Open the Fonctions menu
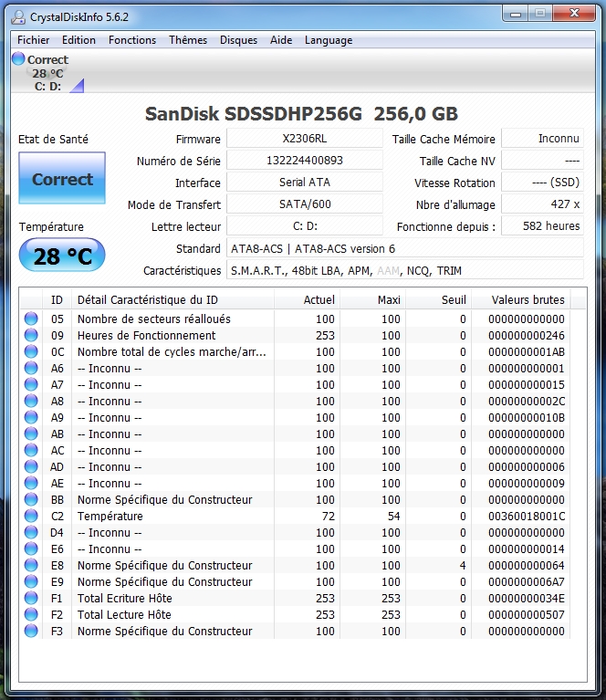The image size is (606, 700). pyautogui.click(x=132, y=40)
